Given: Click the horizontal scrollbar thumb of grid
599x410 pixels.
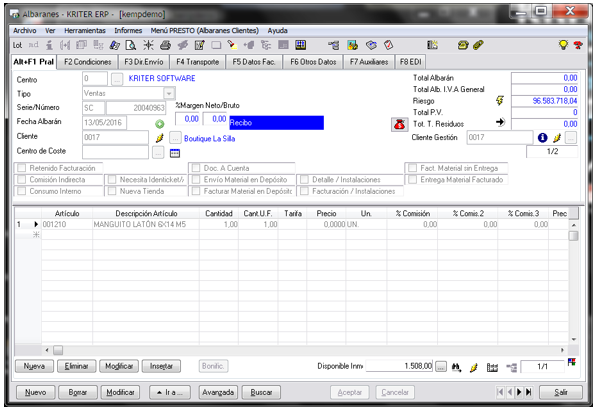Looking at the screenshot, I should point(58,350).
